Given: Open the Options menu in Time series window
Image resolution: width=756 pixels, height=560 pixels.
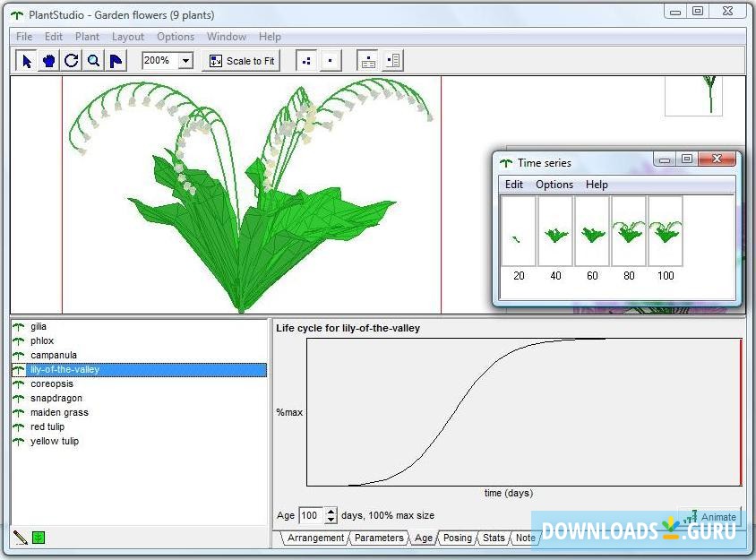Looking at the screenshot, I should 554,185.
